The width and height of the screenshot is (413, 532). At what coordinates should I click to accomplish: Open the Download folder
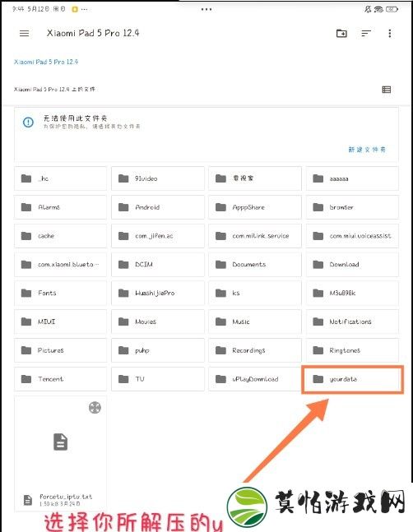pyautogui.click(x=352, y=264)
